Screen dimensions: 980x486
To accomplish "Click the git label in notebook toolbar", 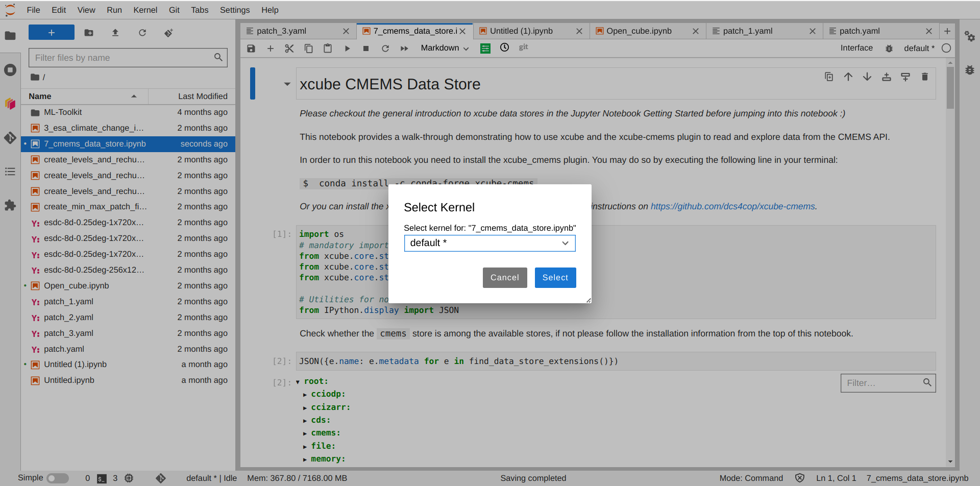I will (523, 47).
